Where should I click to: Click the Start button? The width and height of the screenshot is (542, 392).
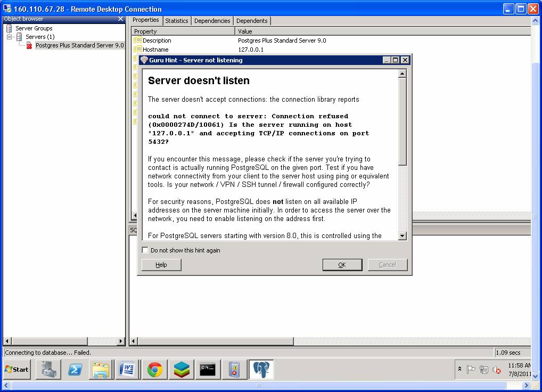pyautogui.click(x=17, y=369)
